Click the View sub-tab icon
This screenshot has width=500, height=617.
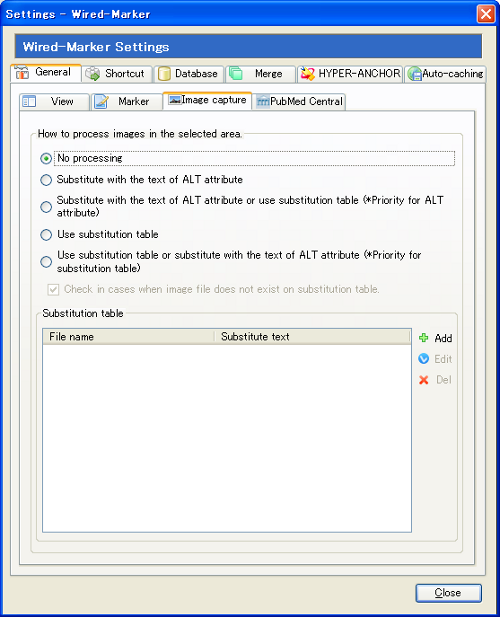pyautogui.click(x=29, y=102)
